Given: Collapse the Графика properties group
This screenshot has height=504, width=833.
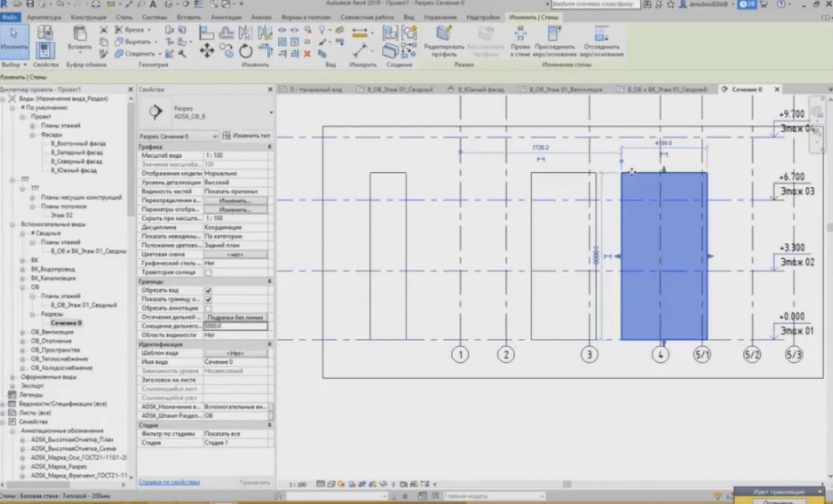Looking at the screenshot, I should point(269,147).
